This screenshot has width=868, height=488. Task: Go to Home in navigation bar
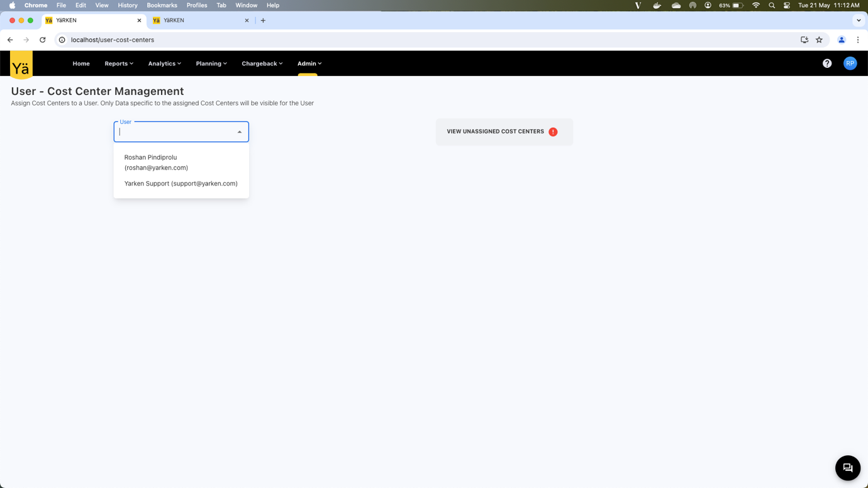[x=81, y=64]
